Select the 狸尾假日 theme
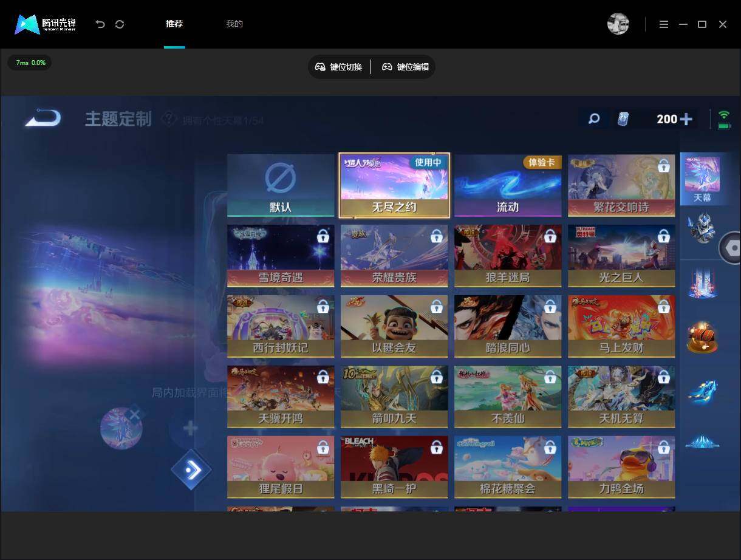The image size is (741, 560). tap(281, 467)
